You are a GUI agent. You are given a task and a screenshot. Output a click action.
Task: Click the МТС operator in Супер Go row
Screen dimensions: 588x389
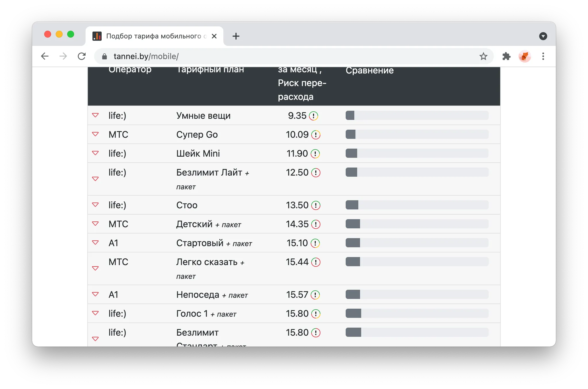click(118, 135)
